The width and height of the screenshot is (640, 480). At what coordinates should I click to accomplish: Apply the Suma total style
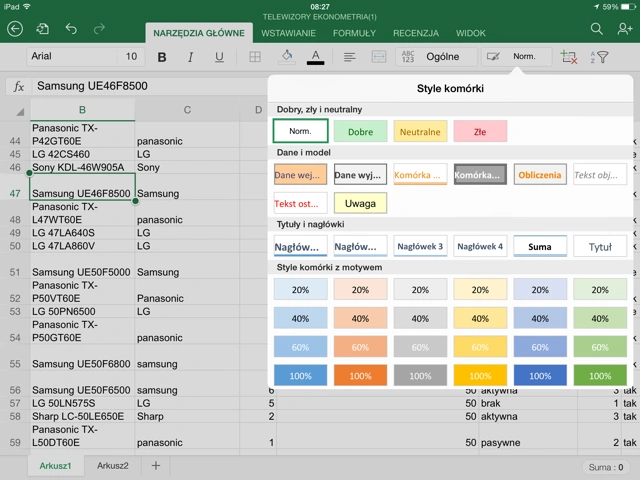(540, 247)
